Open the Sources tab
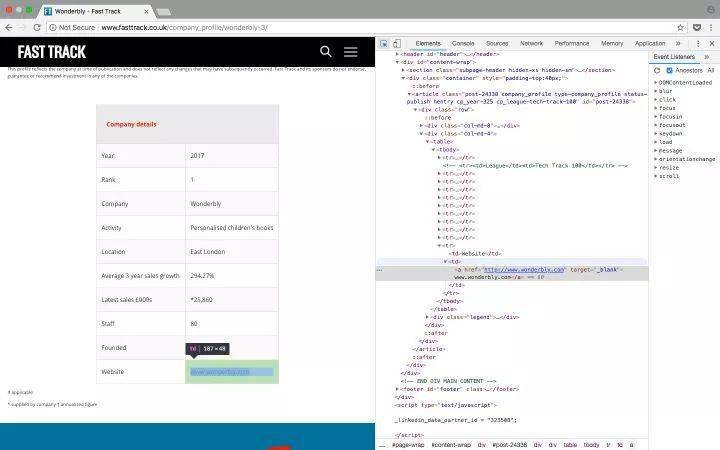The height and width of the screenshot is (450, 720). (497, 44)
